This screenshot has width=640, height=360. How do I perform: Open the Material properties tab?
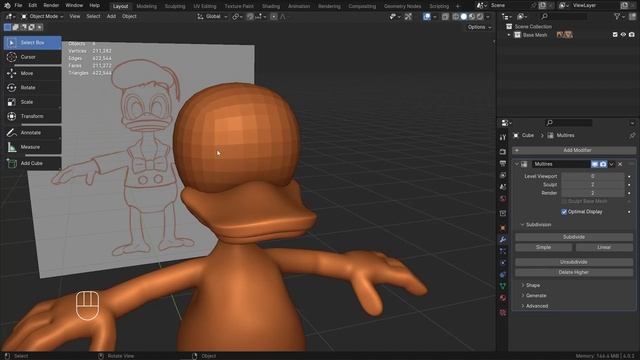click(x=503, y=298)
